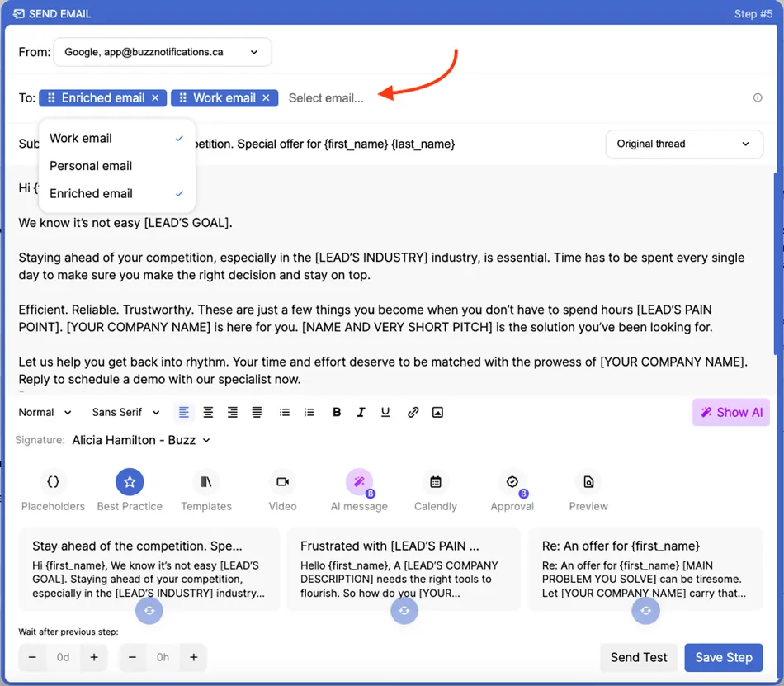Screen dimensions: 784x686
Task: Decrease the wait days value
Action: pos(32,657)
